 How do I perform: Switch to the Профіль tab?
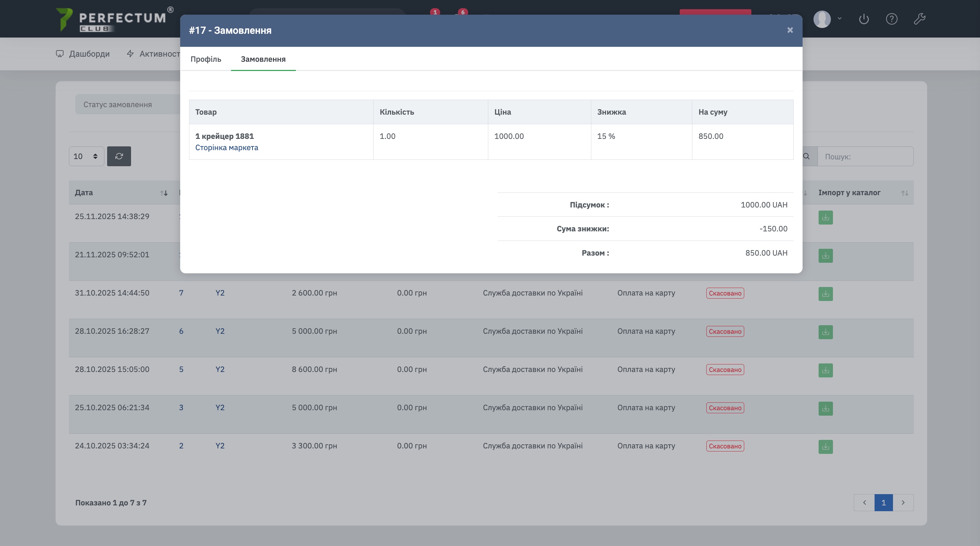205,59
